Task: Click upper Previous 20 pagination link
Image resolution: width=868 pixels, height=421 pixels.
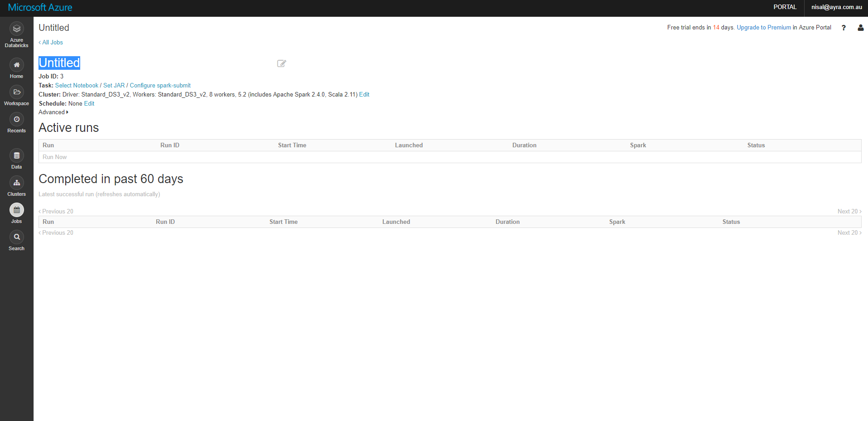Action: pos(56,211)
